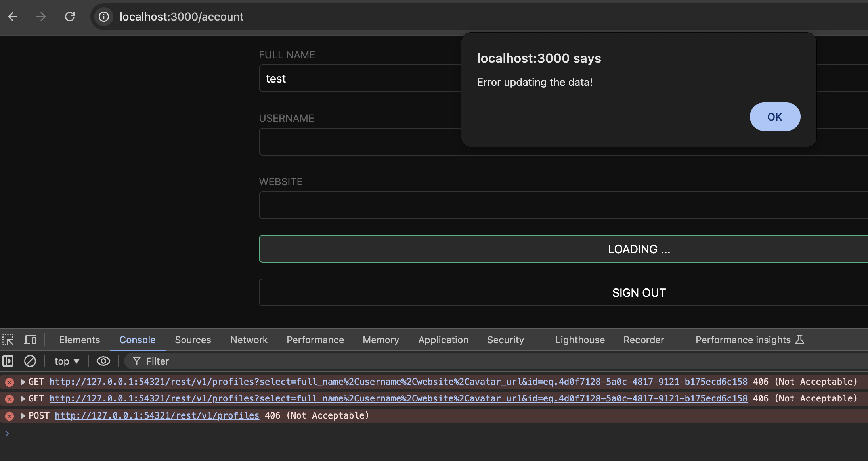Select the Console tab

click(138, 340)
